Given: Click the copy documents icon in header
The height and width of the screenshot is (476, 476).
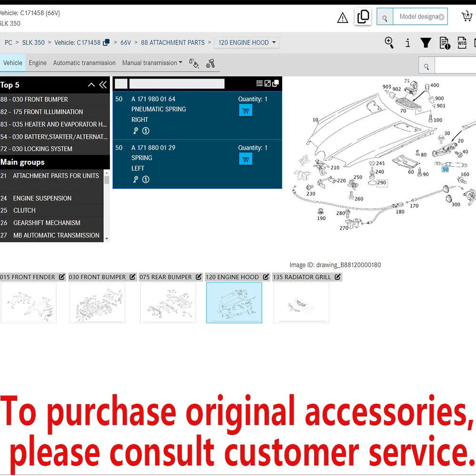Looking at the screenshot, I should pos(363,16).
